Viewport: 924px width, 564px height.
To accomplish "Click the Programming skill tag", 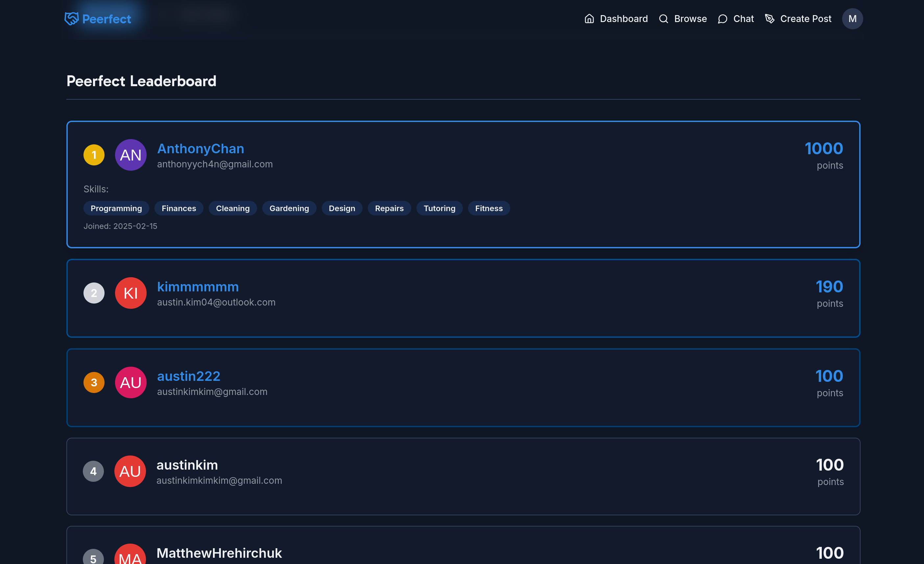I will (116, 208).
